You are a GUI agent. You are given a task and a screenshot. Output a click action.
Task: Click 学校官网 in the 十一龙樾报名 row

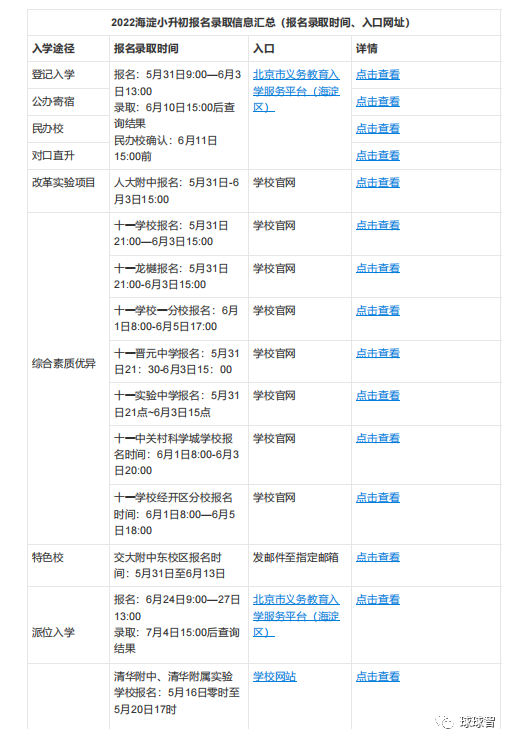coord(274,268)
